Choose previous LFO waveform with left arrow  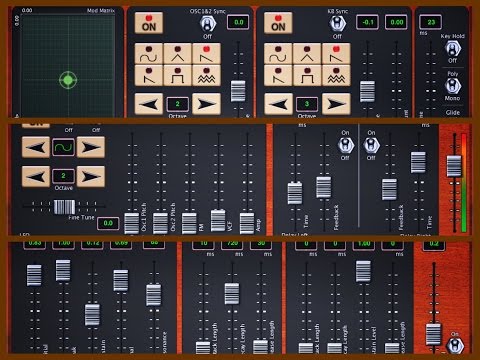pos(36,147)
